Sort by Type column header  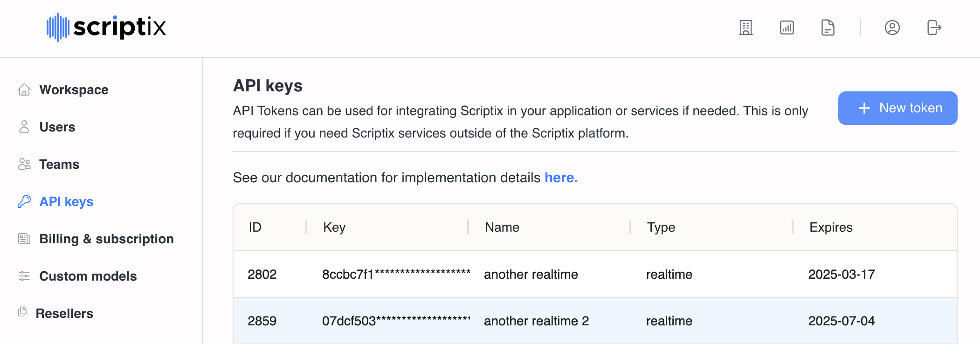coord(661,227)
